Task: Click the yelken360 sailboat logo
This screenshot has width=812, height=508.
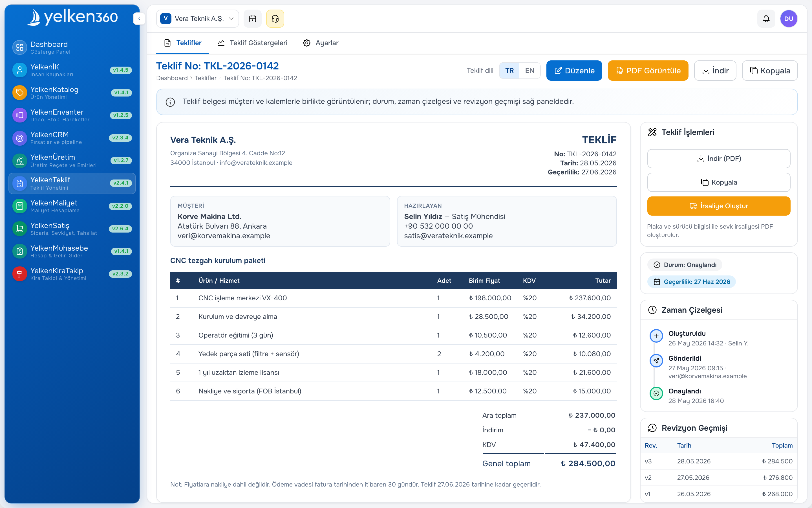Action: point(72,17)
